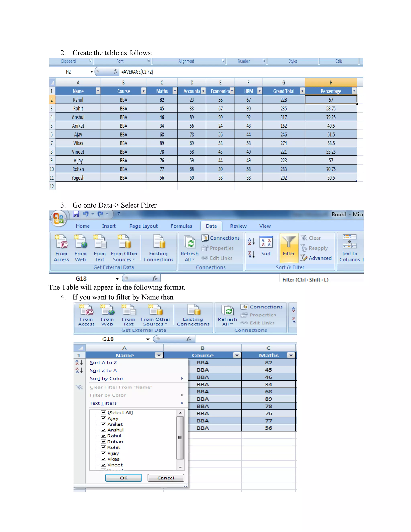
Task: Open Text Filters submenu
Action: click(x=136, y=403)
